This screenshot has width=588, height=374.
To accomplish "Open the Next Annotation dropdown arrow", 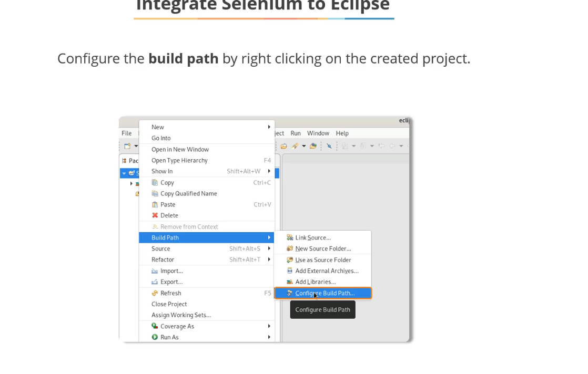I will tap(353, 146).
